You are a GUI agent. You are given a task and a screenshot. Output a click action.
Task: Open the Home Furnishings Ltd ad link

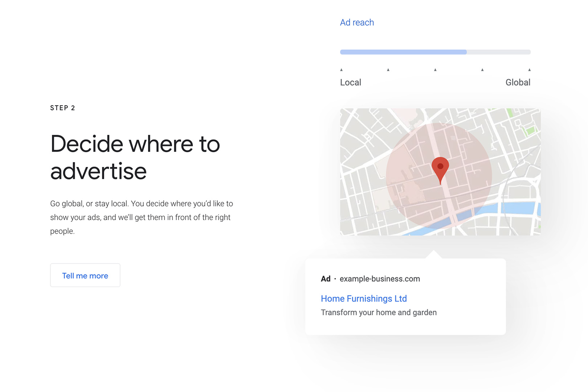tap(364, 299)
